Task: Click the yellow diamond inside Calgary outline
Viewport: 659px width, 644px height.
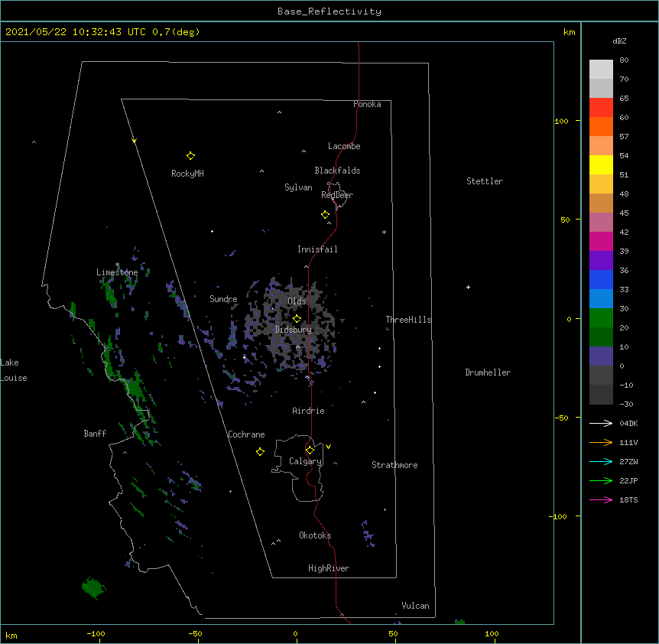Action: pyautogui.click(x=310, y=450)
